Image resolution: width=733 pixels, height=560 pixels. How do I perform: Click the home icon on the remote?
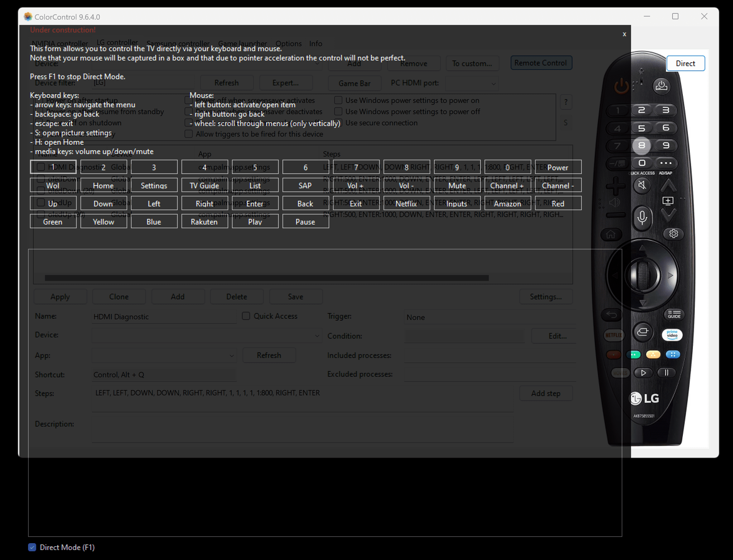[x=611, y=234]
